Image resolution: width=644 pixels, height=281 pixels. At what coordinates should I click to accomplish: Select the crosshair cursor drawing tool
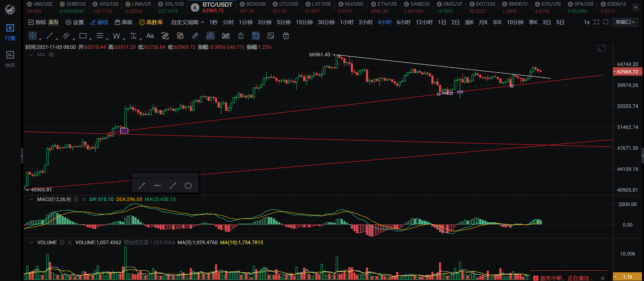33,36
